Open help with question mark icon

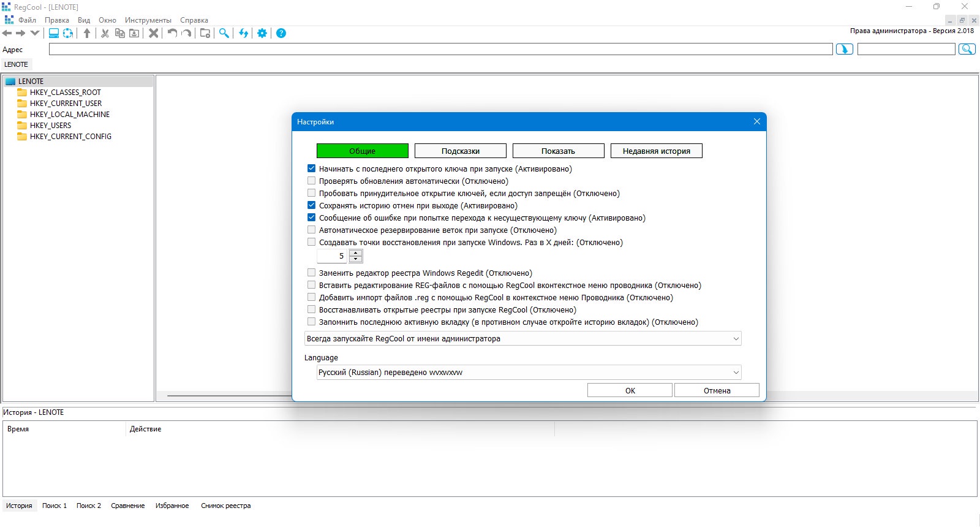(x=281, y=33)
